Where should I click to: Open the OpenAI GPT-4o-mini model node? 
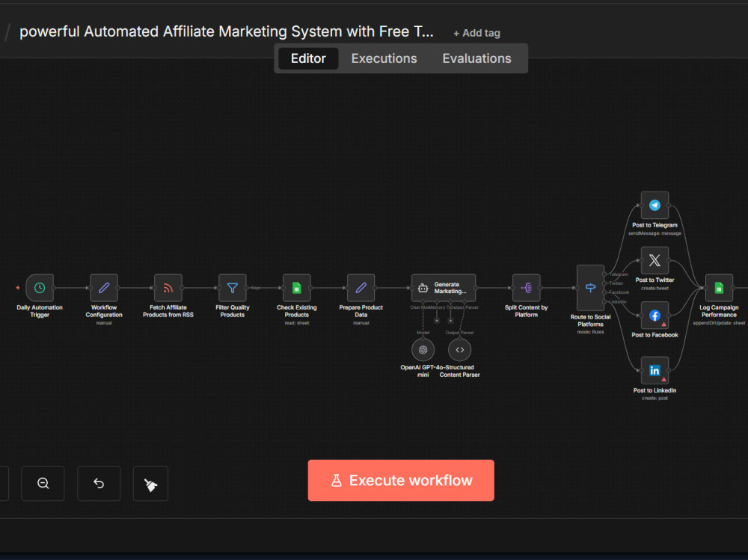click(423, 350)
